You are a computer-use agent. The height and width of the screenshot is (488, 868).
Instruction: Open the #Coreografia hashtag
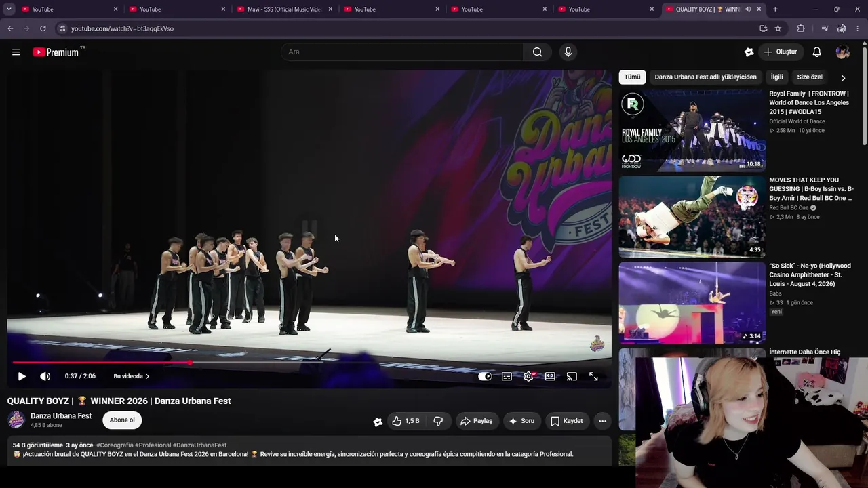[x=115, y=445]
